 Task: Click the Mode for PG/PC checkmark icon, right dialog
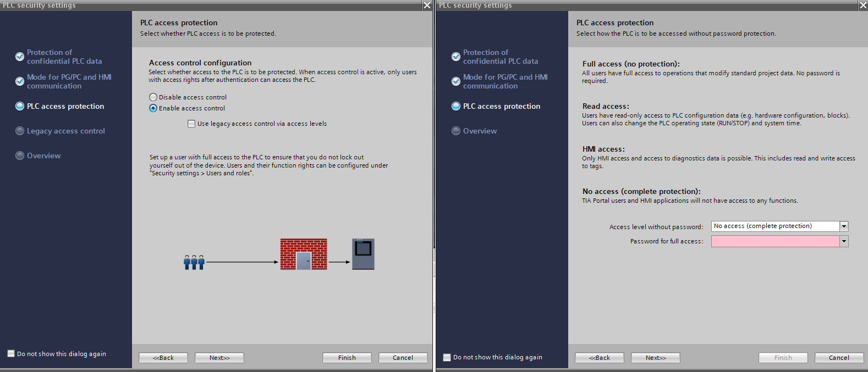click(x=456, y=81)
